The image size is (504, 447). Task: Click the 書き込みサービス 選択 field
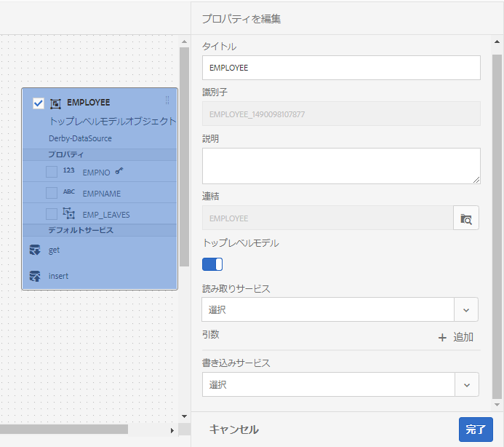coord(329,384)
